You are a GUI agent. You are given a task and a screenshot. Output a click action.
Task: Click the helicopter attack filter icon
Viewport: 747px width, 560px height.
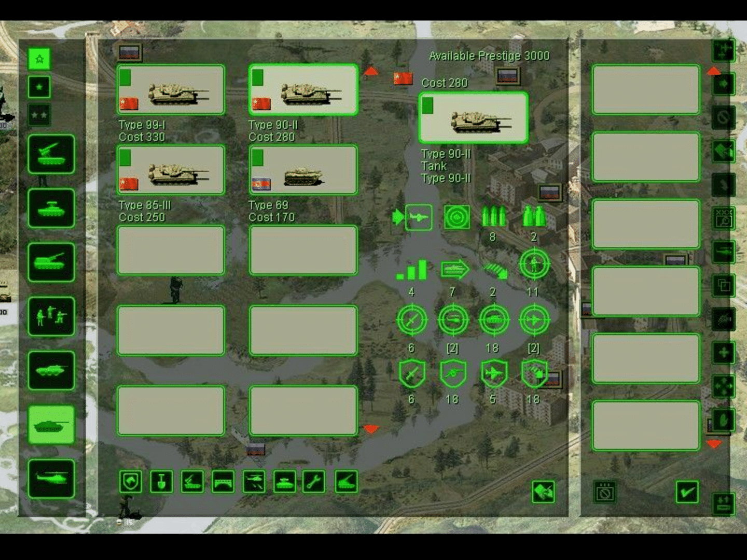tap(254, 482)
